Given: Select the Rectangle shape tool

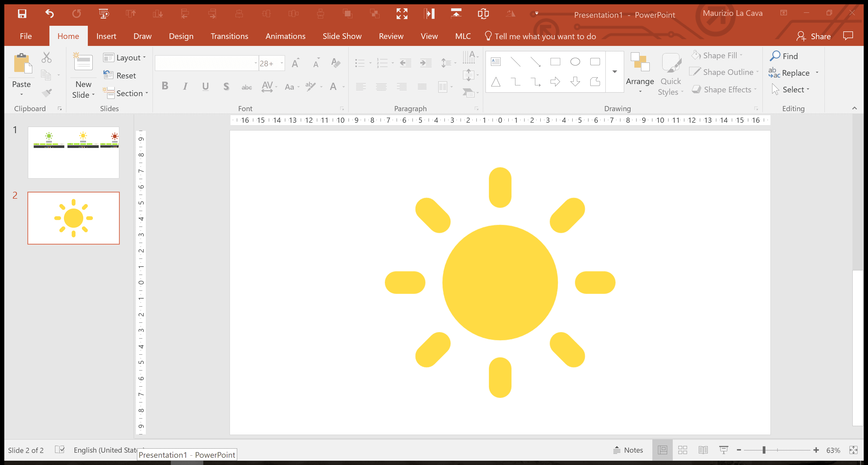Looking at the screenshot, I should coord(555,62).
